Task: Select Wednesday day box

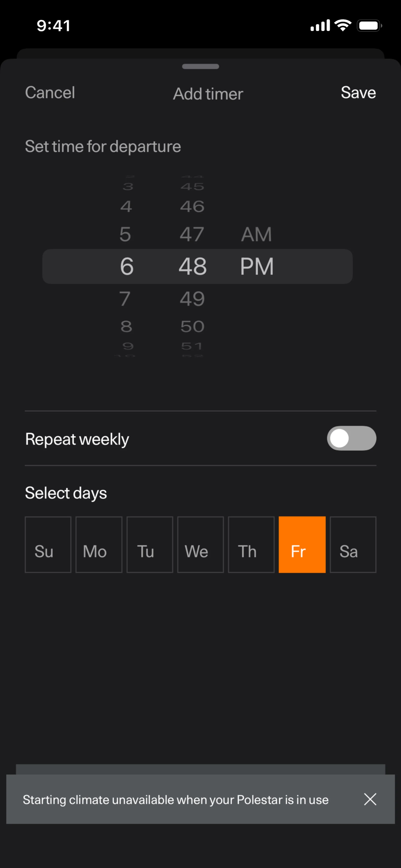Action: [x=200, y=545]
